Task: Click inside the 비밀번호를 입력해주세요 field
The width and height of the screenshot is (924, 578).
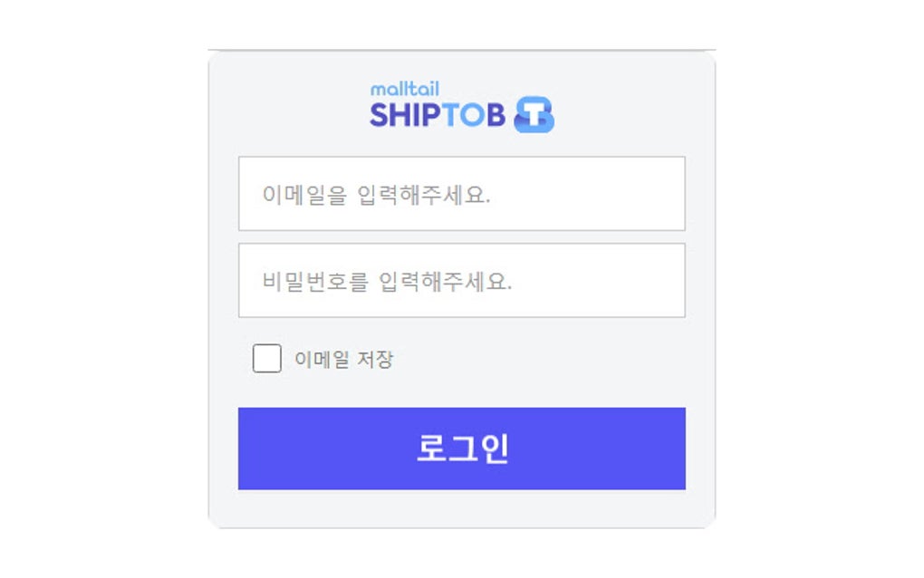Action: (x=462, y=279)
